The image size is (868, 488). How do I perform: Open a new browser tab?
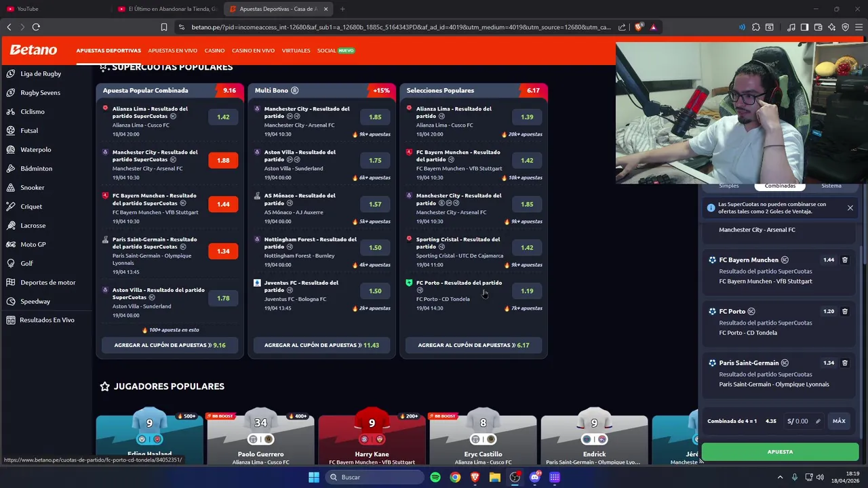(342, 9)
